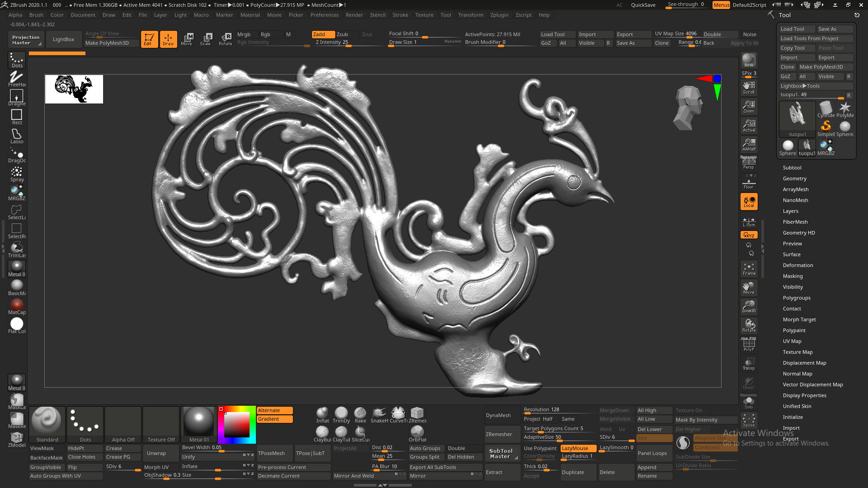Select the Spray stroke type
This screenshot has height=488, width=868.
click(x=17, y=174)
